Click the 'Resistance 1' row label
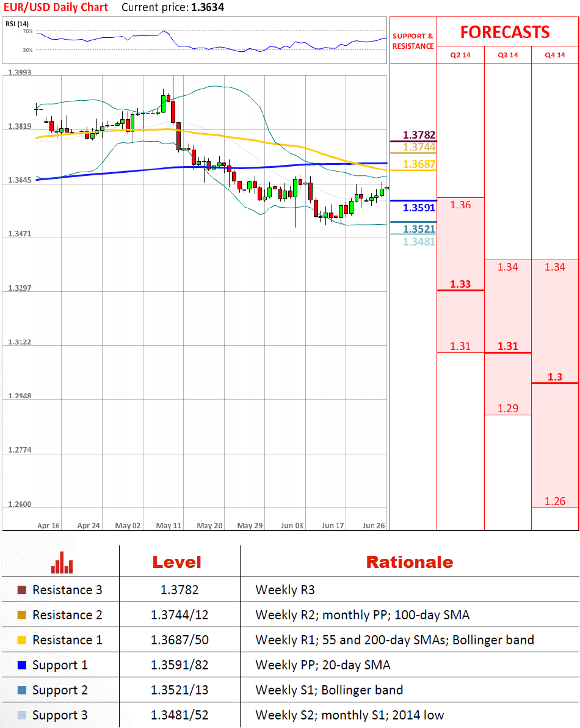The image size is (580, 728). pyautogui.click(x=67, y=640)
